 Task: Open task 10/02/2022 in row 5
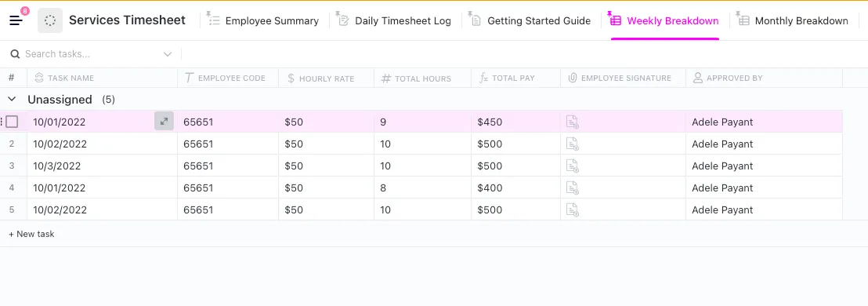(x=60, y=210)
